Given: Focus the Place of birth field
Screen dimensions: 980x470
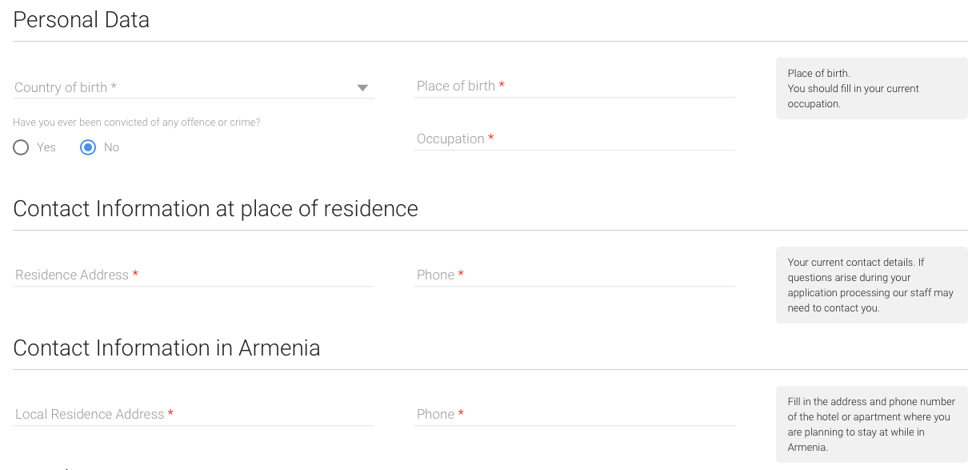Looking at the screenshot, I should coord(574,86).
